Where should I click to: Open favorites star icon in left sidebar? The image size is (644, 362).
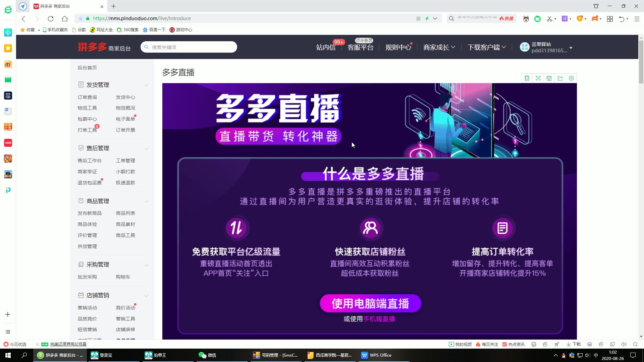tap(8, 48)
